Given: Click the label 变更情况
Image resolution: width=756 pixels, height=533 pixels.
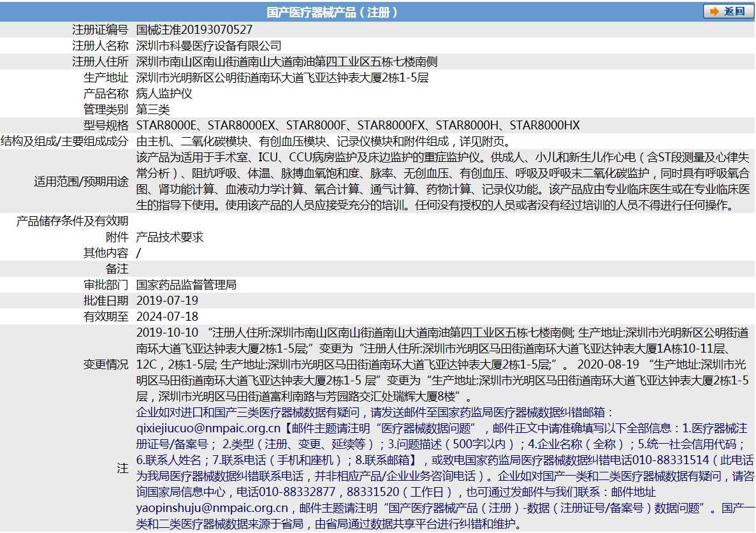Looking at the screenshot, I should pyautogui.click(x=106, y=363).
